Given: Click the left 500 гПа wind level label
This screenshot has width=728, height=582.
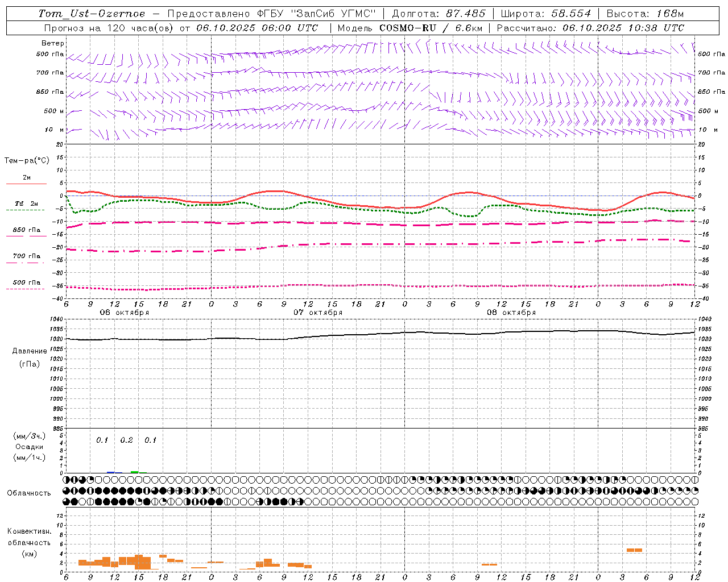Looking at the screenshot, I should pos(50,55).
